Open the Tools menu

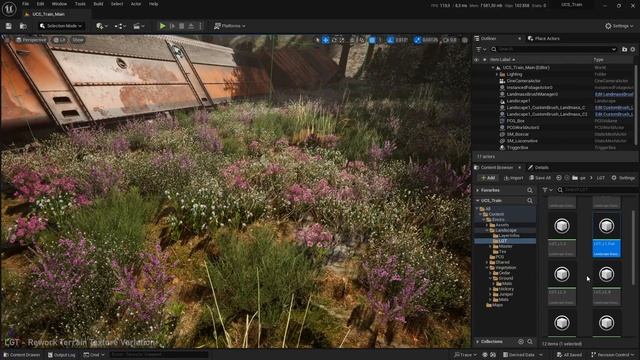[80, 4]
